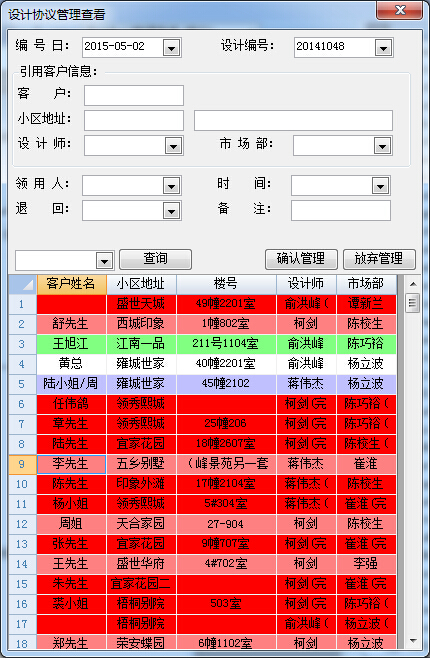Click the cell 印象外滩
The height and width of the screenshot is (658, 430).
coord(141,484)
